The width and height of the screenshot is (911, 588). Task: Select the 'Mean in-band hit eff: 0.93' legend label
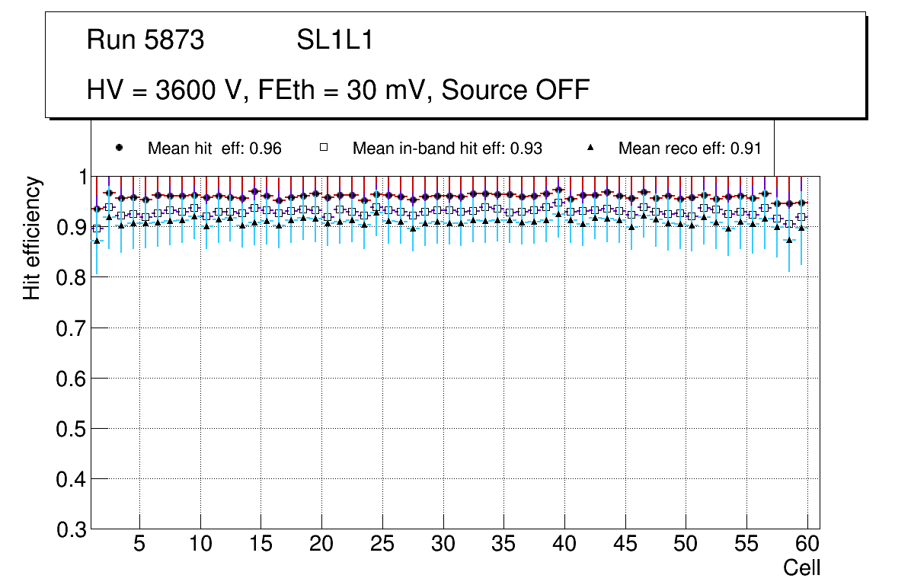pyautogui.click(x=447, y=149)
